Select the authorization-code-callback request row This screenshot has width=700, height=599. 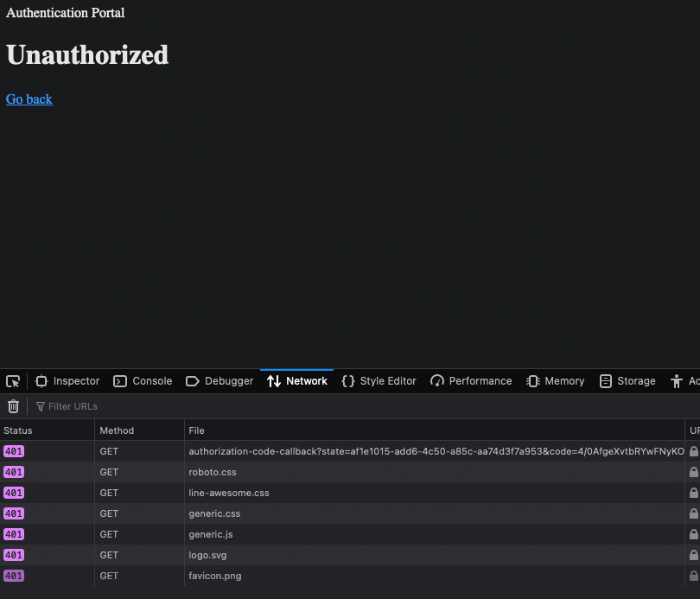click(346, 450)
